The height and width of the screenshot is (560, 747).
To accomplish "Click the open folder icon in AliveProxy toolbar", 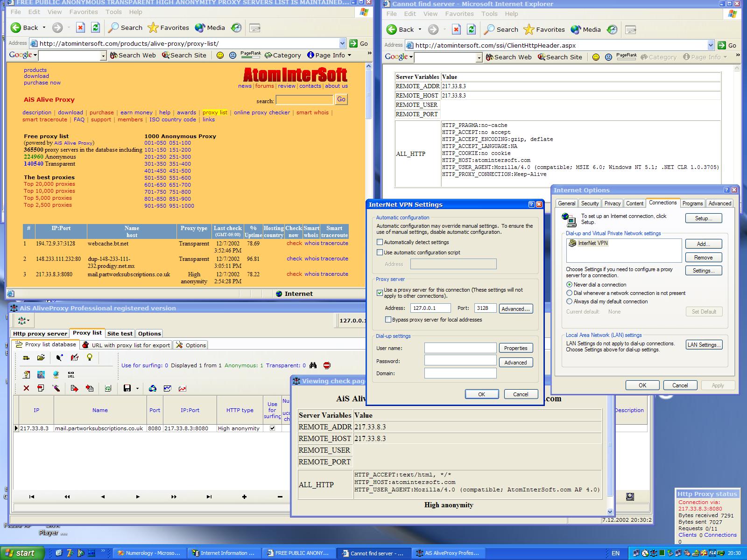I will pyautogui.click(x=41, y=358).
